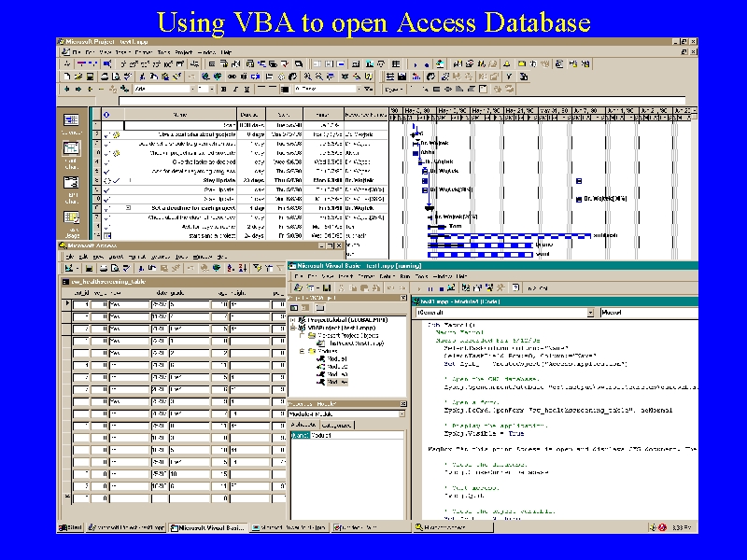Viewport: 747px width, 560px height.
Task: Click the Save icon in Microsoft Access toolbar
Action: (89, 269)
